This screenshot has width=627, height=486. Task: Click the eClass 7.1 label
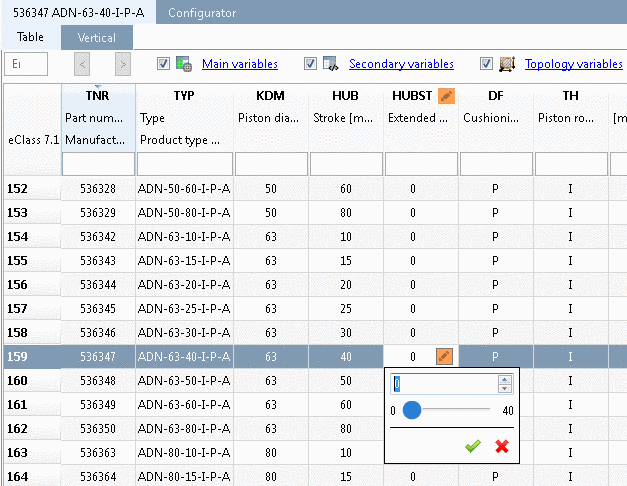(x=33, y=140)
